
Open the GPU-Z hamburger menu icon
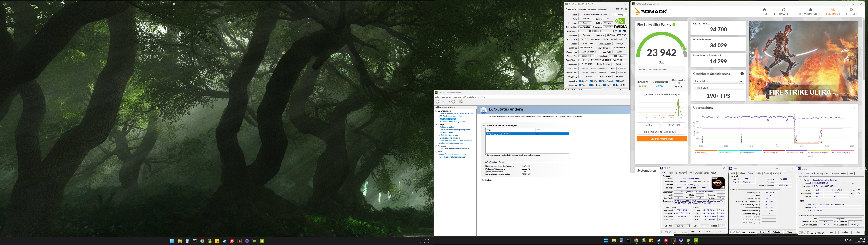coord(626,9)
